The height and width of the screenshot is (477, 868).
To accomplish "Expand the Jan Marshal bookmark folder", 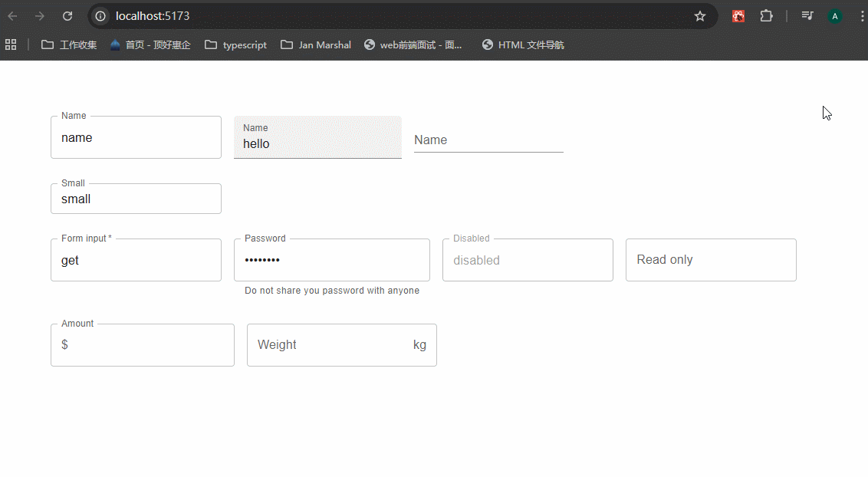I will tap(316, 45).
